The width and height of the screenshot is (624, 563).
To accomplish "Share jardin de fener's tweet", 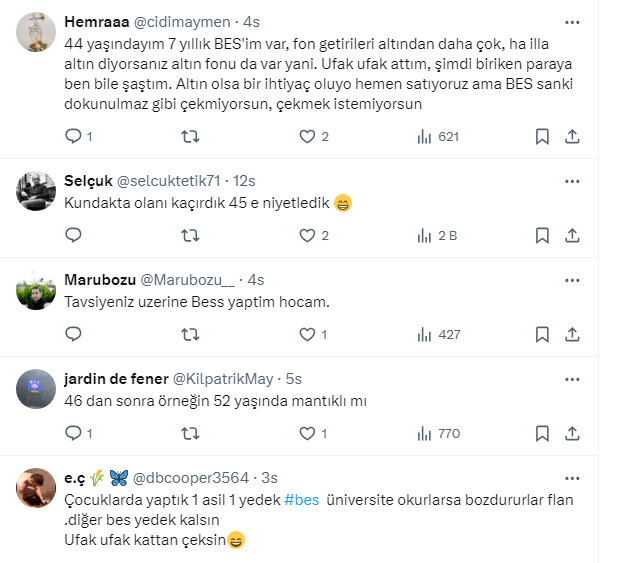I will (572, 433).
